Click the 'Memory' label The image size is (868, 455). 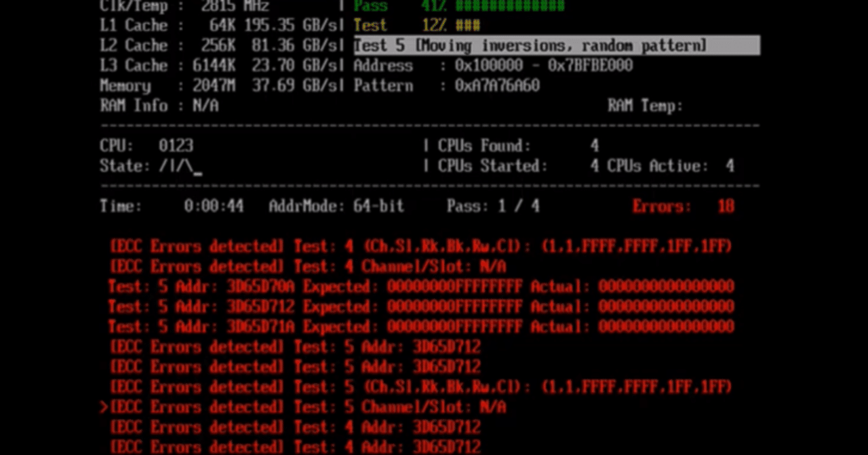125,86
